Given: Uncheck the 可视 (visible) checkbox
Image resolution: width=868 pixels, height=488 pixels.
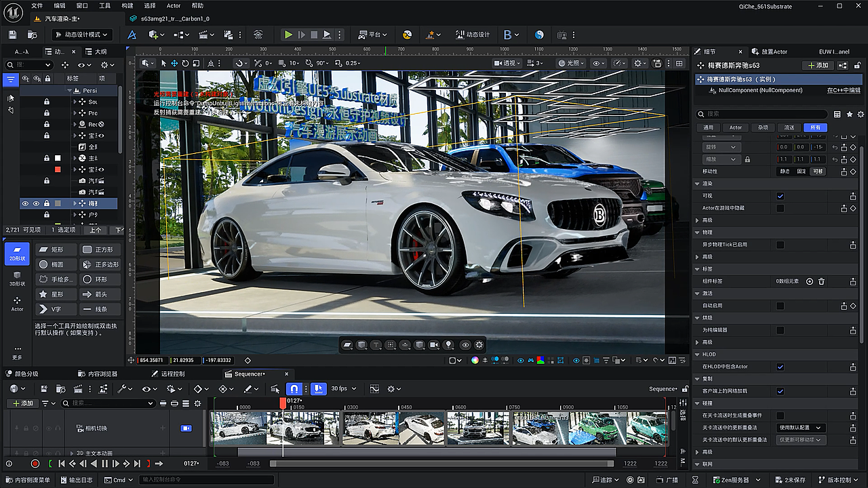Looking at the screenshot, I should (780, 196).
